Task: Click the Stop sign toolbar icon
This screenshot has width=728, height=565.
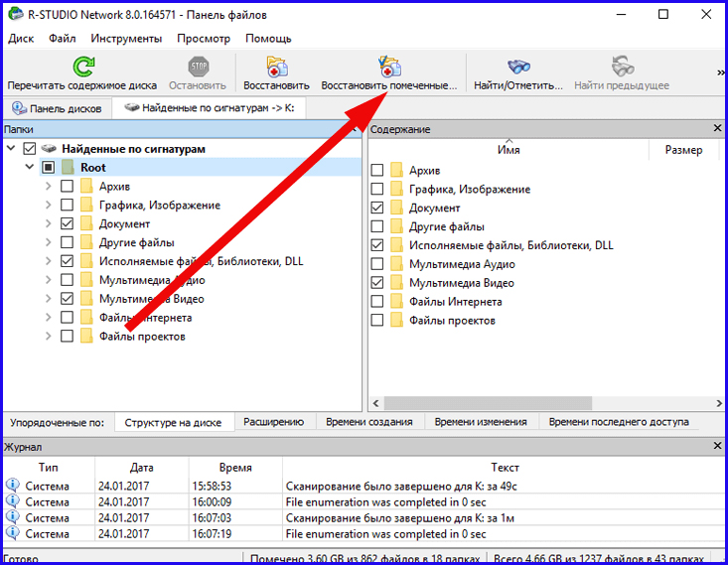Action: pyautogui.click(x=199, y=67)
